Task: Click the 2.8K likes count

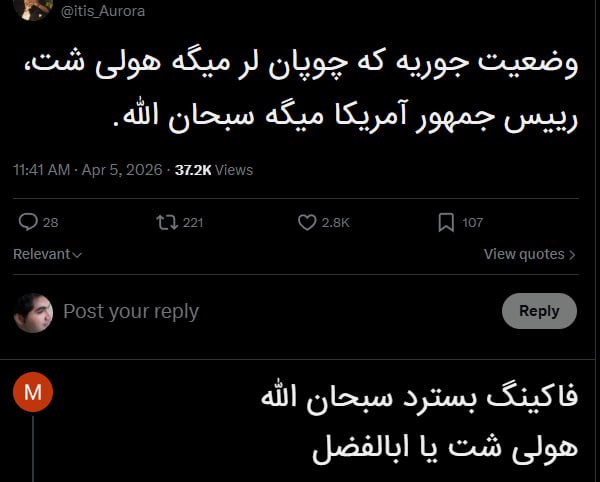Action: (x=336, y=222)
